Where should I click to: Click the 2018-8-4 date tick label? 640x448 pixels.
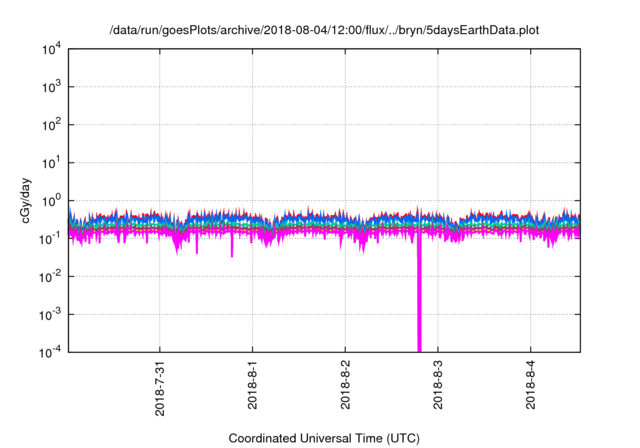point(531,385)
